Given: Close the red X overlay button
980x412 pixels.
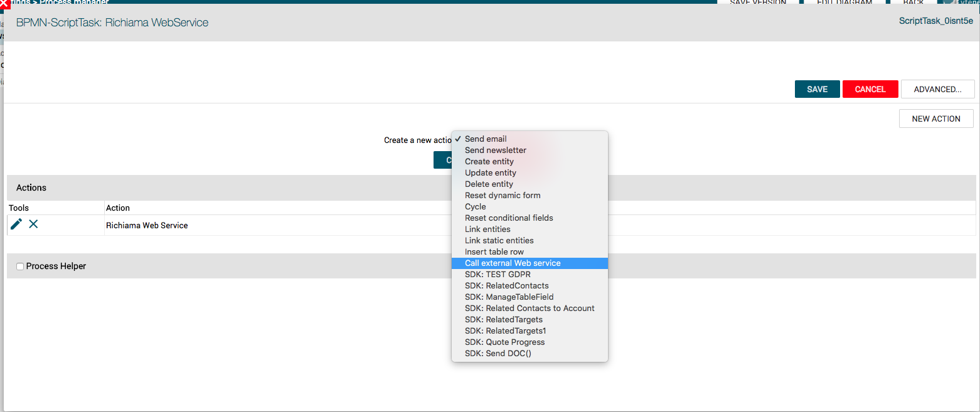Looking at the screenshot, I should coord(5,4).
